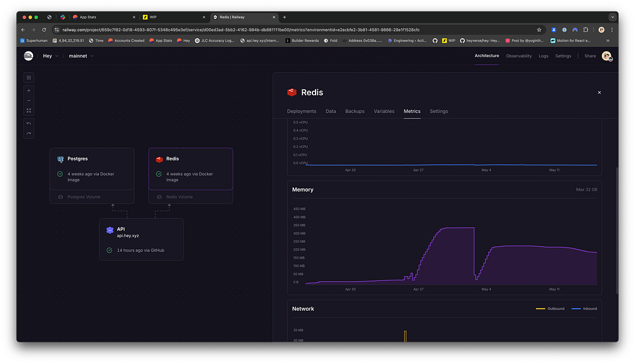Viewport: 635px width, 364px height.
Task: Open the Backups tab in Redis
Action: tap(354, 111)
